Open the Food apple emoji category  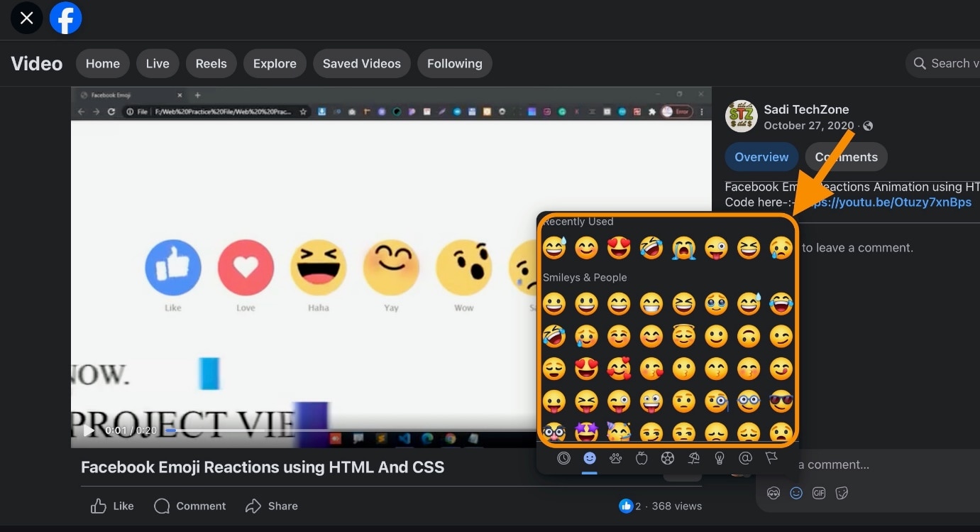[642, 458]
